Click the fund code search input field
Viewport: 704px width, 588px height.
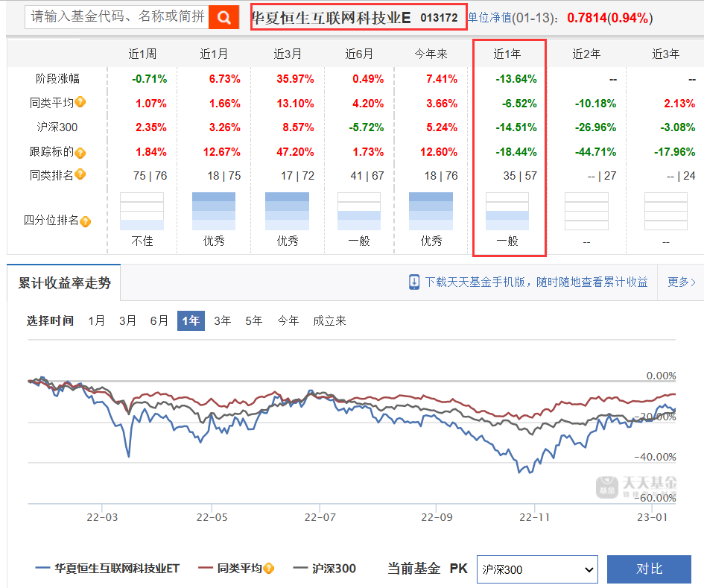(x=117, y=17)
